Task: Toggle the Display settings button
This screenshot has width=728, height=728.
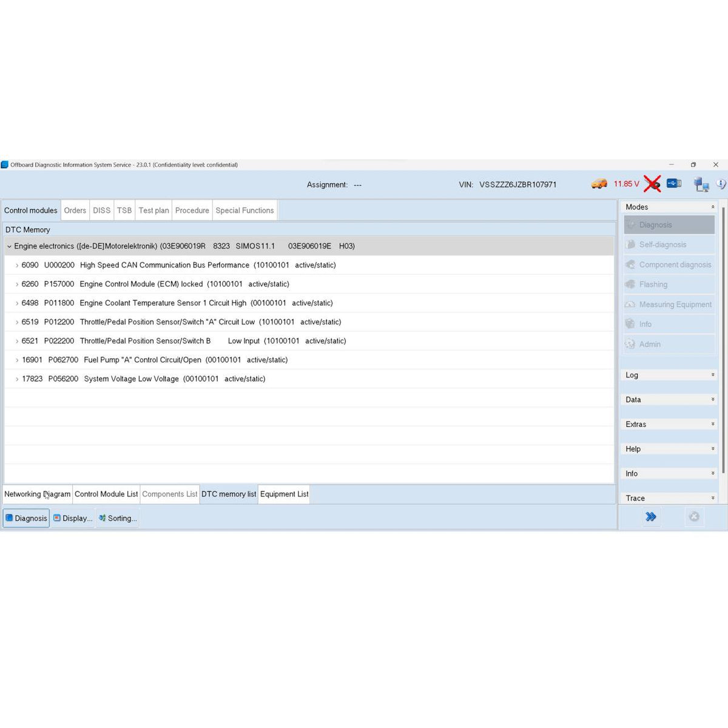Action: point(72,518)
